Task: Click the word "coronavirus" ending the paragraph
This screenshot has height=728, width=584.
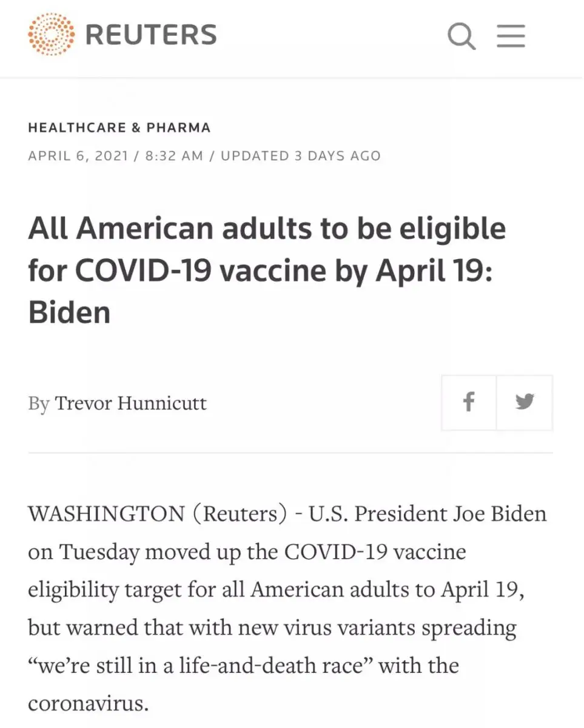Action: coord(88,703)
